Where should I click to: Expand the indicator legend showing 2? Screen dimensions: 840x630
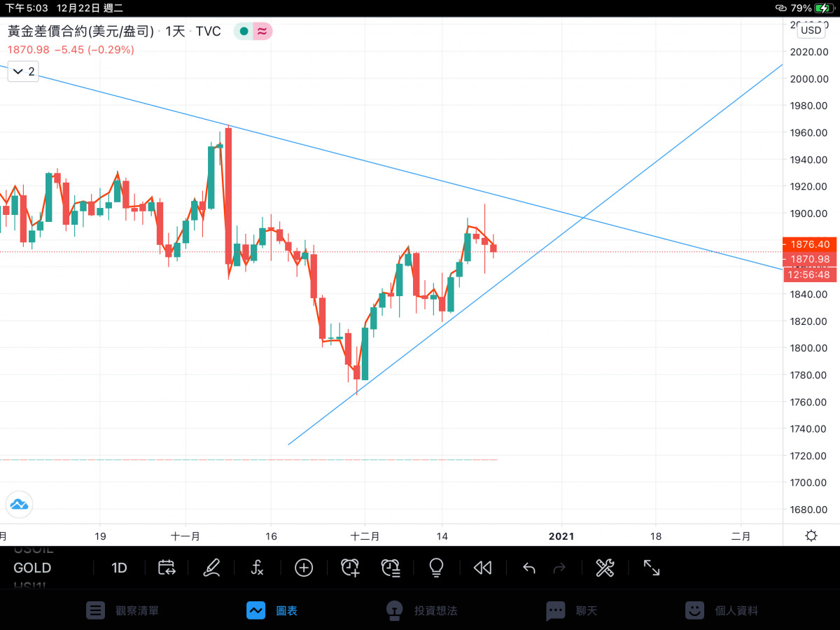point(23,71)
